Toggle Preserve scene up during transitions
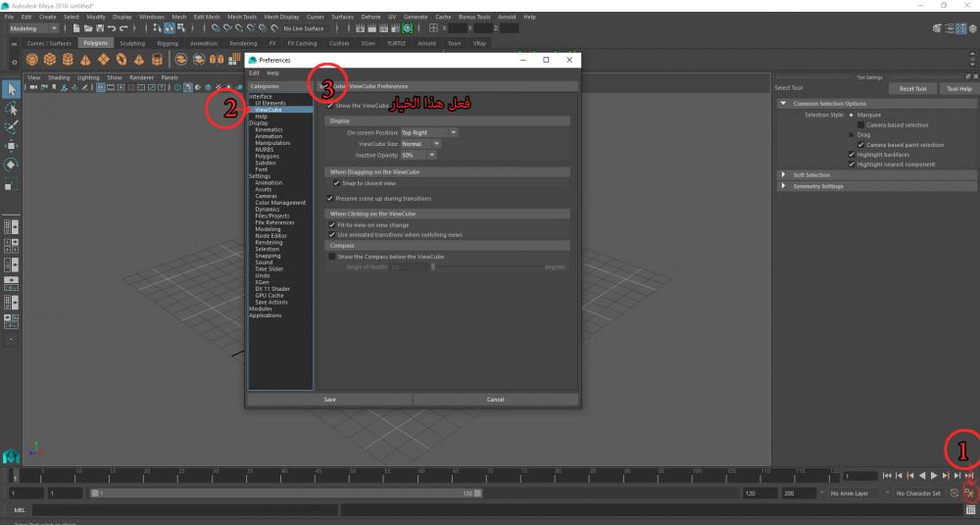980x525 pixels. [330, 198]
